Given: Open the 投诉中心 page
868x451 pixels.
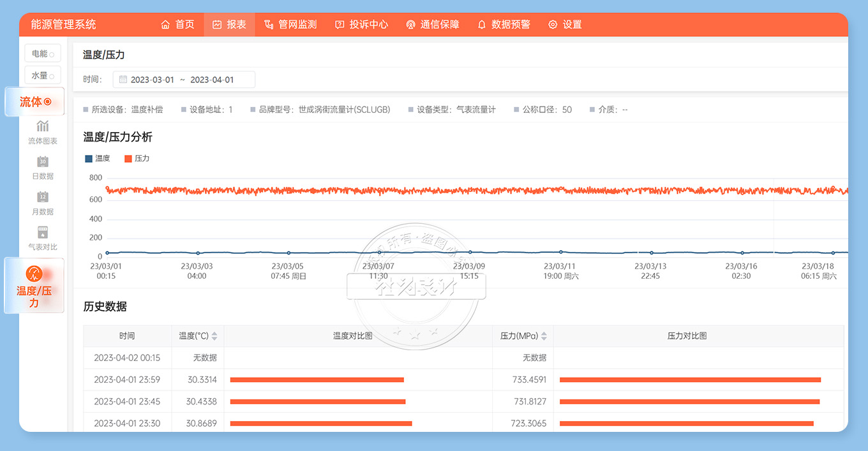Looking at the screenshot, I should (361, 25).
